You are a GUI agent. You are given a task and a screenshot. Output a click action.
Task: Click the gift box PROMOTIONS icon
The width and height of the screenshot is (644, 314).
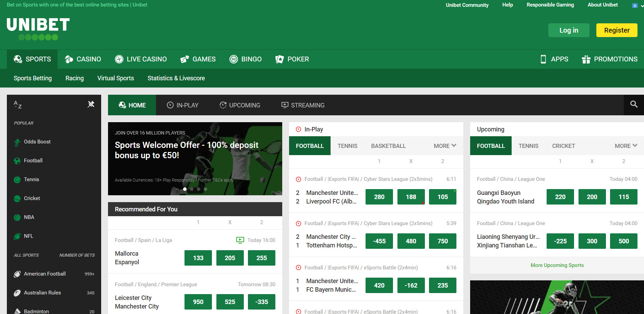(x=586, y=59)
